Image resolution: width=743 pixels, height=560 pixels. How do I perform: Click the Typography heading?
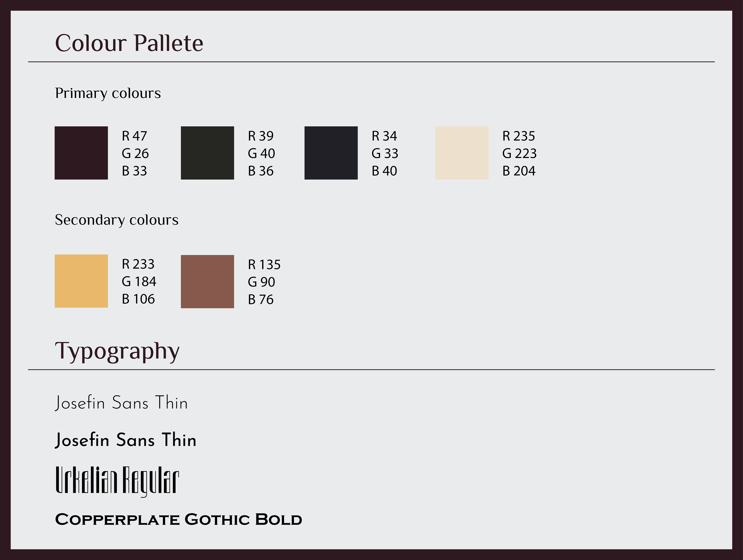[117, 352]
